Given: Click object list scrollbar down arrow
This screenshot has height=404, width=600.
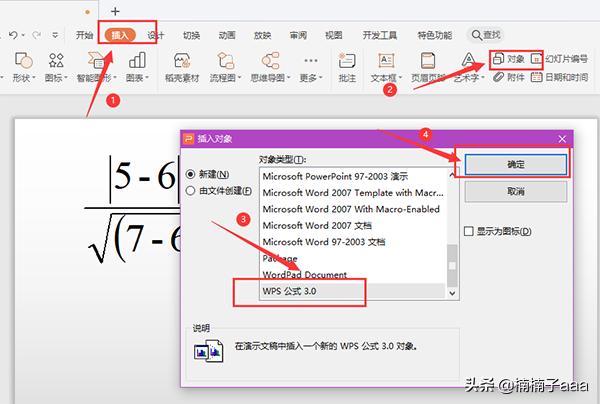Looking at the screenshot, I should pos(452,293).
